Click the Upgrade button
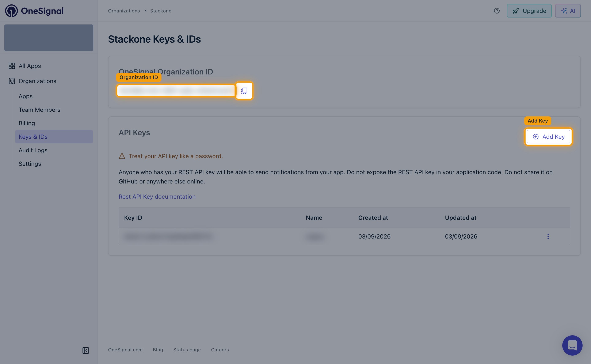The height and width of the screenshot is (364, 591). (x=529, y=11)
